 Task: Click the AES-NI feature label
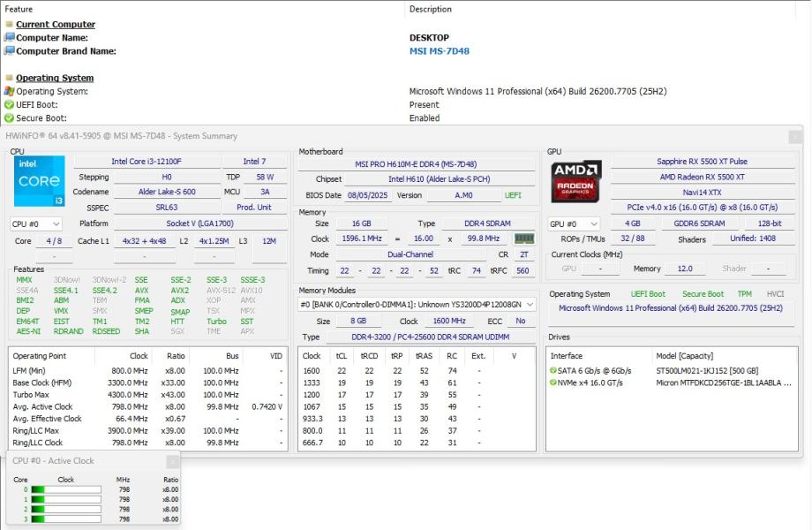28,331
